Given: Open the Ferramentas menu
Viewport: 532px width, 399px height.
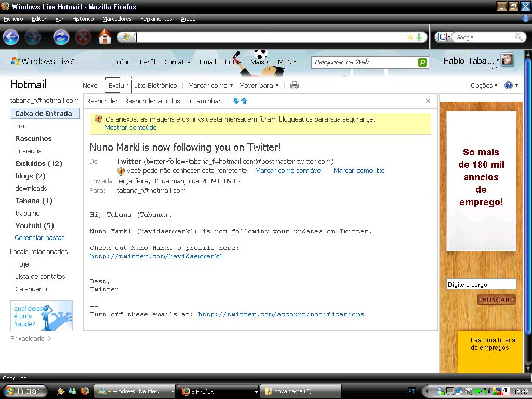Looking at the screenshot, I should point(156,19).
